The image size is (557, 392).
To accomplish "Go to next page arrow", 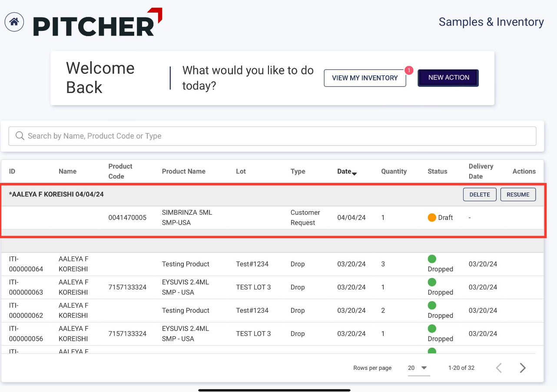I will [523, 368].
